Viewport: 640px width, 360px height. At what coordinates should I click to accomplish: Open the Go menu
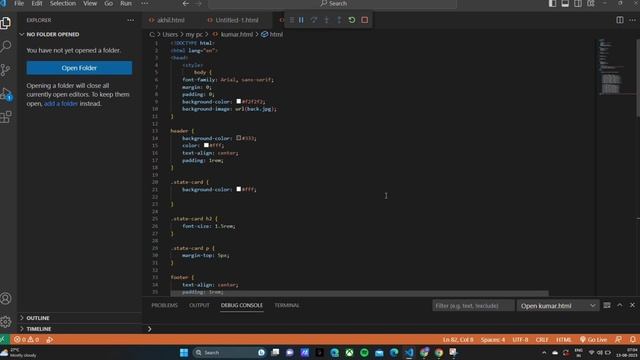pos(108,4)
